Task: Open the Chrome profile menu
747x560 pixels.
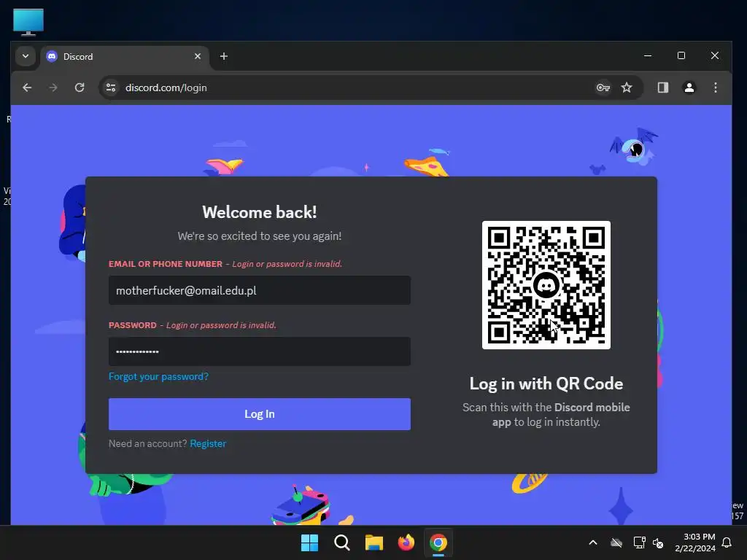Action: (689, 87)
